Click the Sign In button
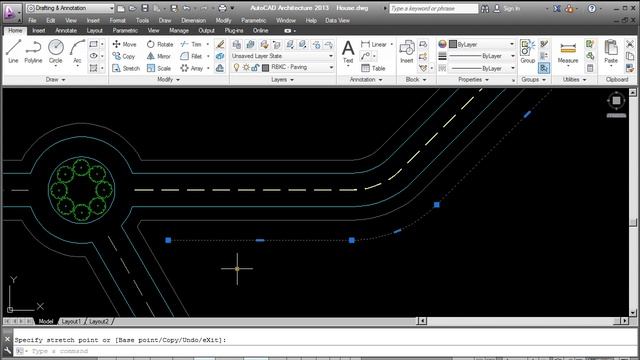Screen dimensions: 640x360 click(507, 8)
